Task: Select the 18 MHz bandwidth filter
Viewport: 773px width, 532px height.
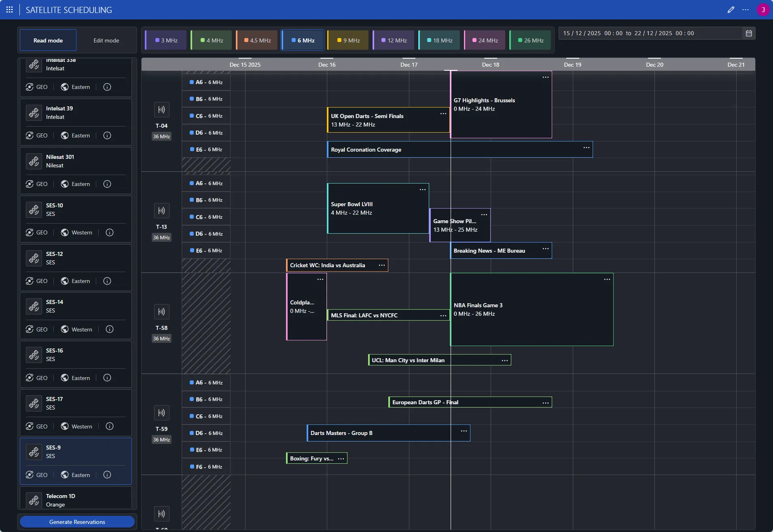Action: 439,40
